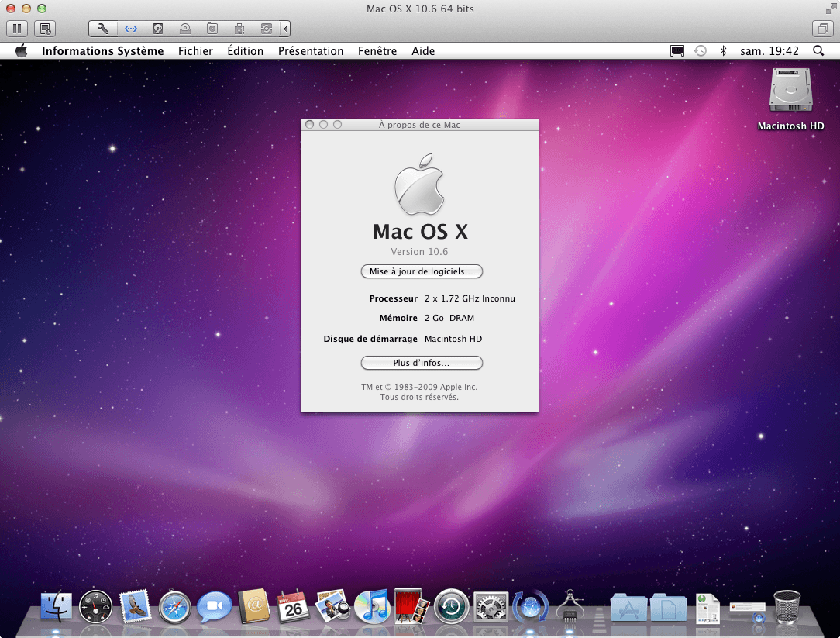Collapse the device toolbar arrow

pyautogui.click(x=285, y=29)
